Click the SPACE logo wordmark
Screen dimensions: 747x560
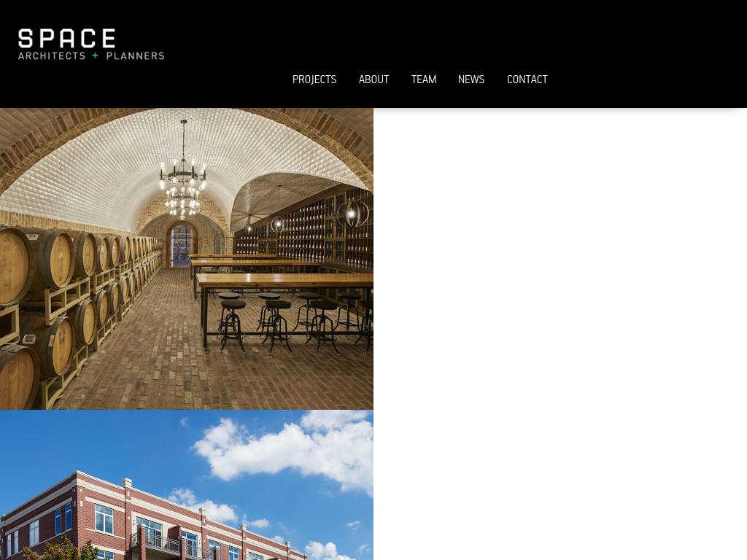(66, 39)
